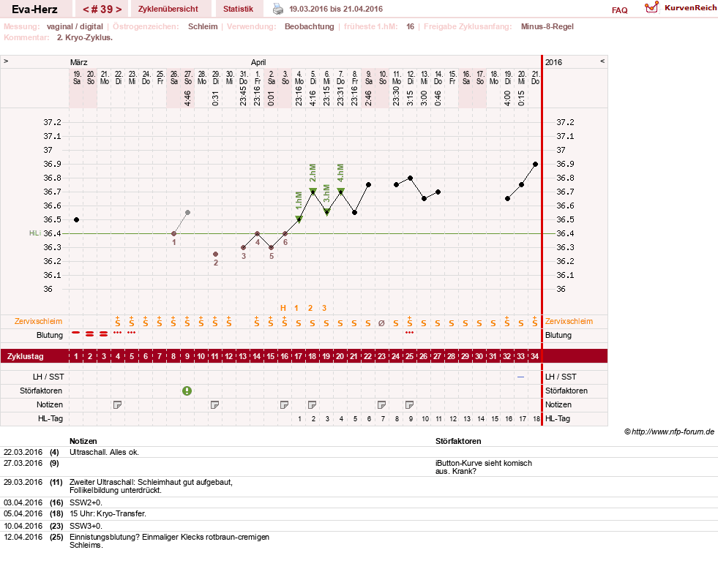Click the blue LH test dash on day 33
Image resolution: width=718 pixels, height=588 pixels.
pos(520,377)
